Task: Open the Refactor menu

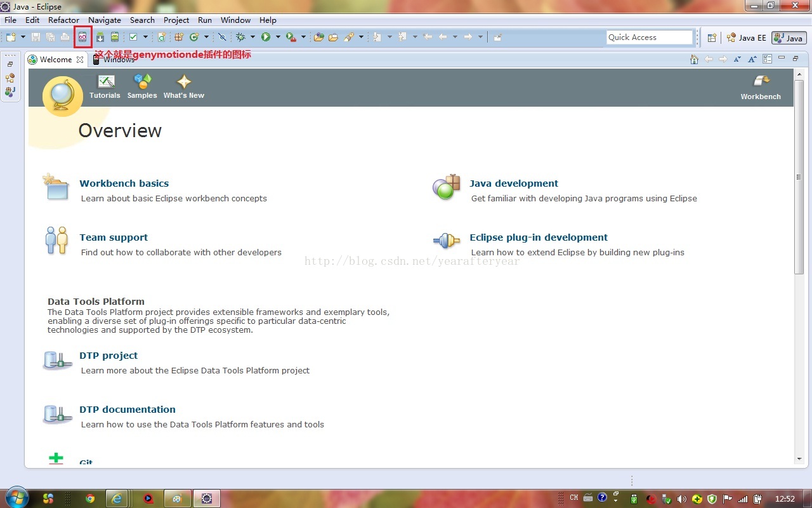Action: [63, 20]
